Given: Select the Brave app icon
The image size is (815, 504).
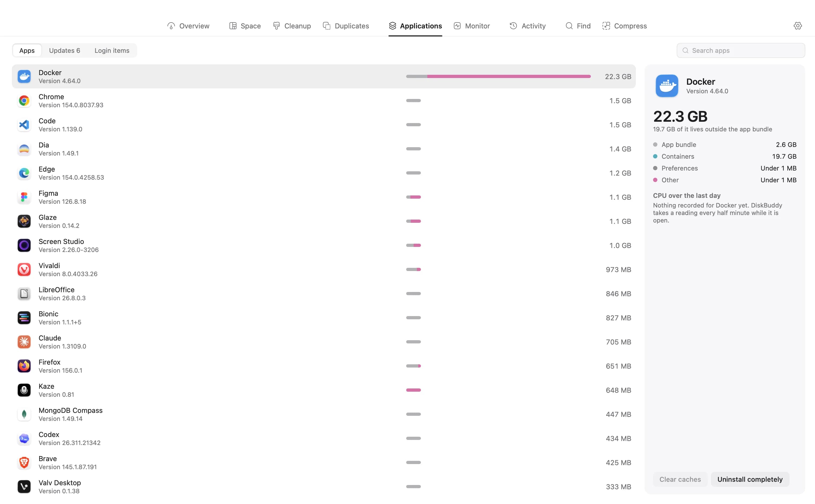Looking at the screenshot, I should pyautogui.click(x=24, y=462).
